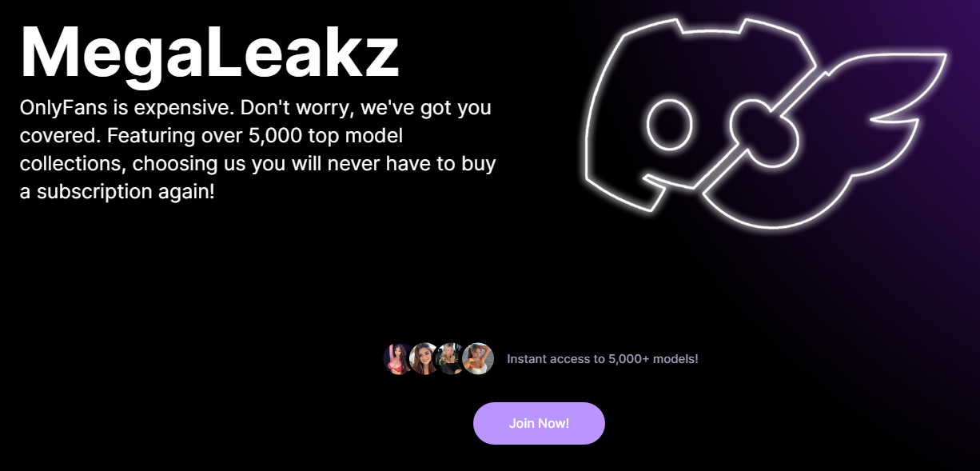Screen dimensions: 980x471
Task: Select the rightmost avatar in white
Action: [477, 358]
